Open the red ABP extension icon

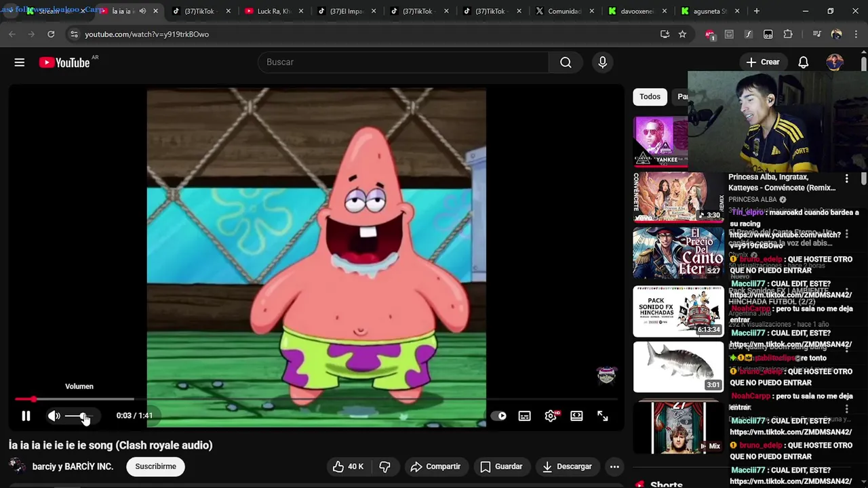coord(710,35)
